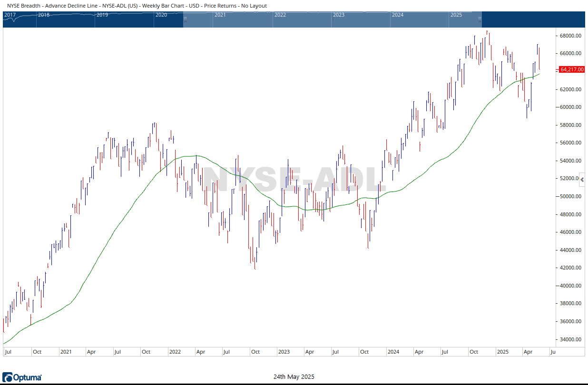Click 2024 in the overview timeline

(x=397, y=15)
